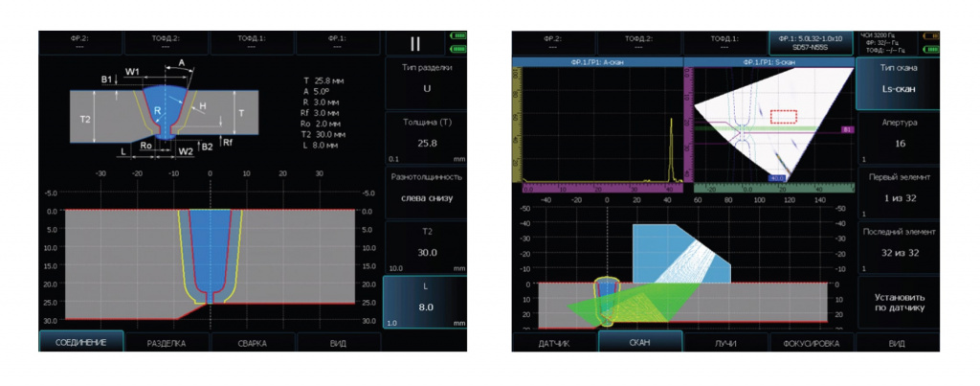Image resolution: width=980 pixels, height=386 pixels.
Task: Click the red dashed gate box in S-scan
Action: coord(783,116)
